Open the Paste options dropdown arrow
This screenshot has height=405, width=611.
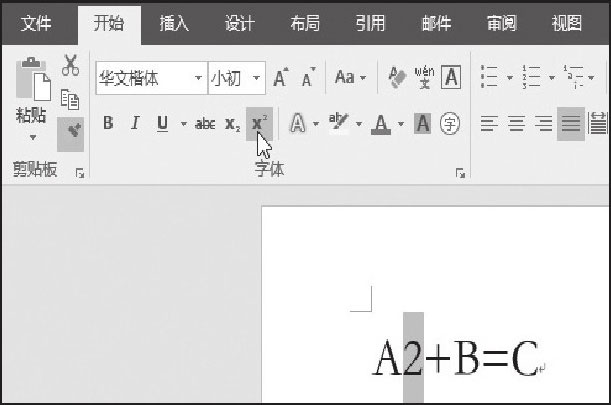point(33,137)
